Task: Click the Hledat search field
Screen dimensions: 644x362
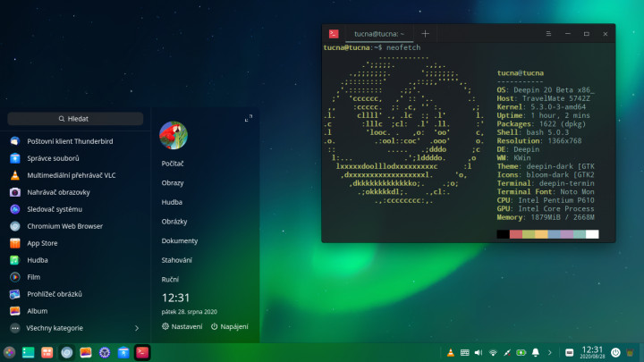Action: point(75,119)
